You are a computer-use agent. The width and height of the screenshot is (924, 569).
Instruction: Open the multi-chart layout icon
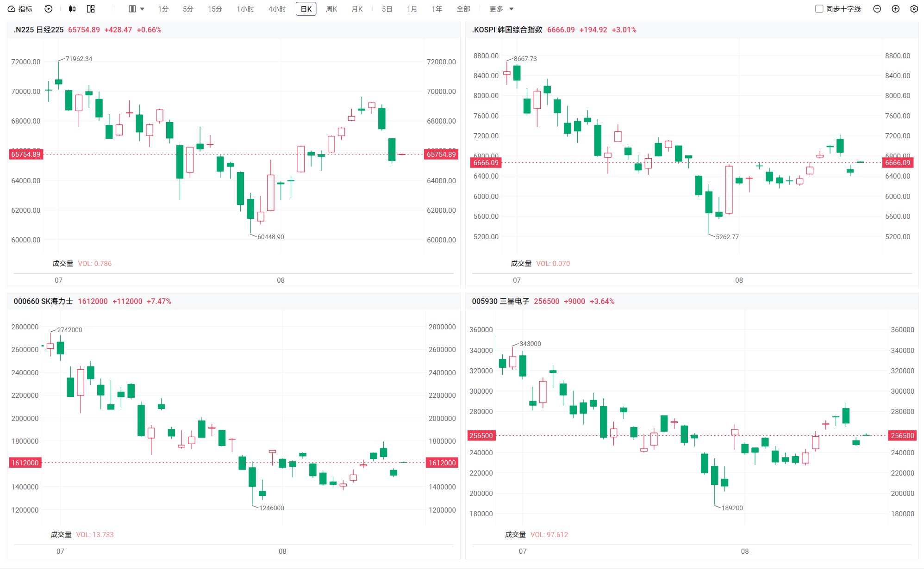[x=91, y=9]
